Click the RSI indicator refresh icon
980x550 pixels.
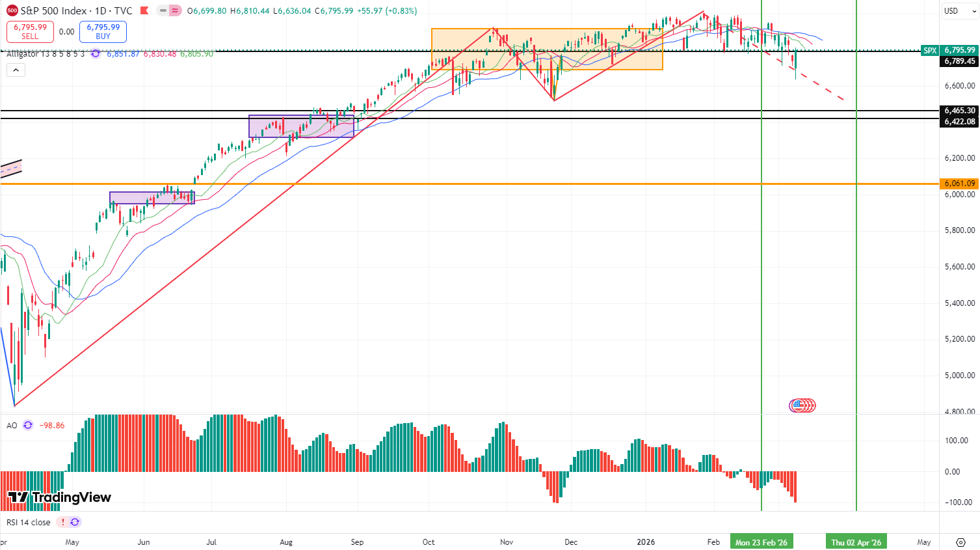[x=75, y=522]
